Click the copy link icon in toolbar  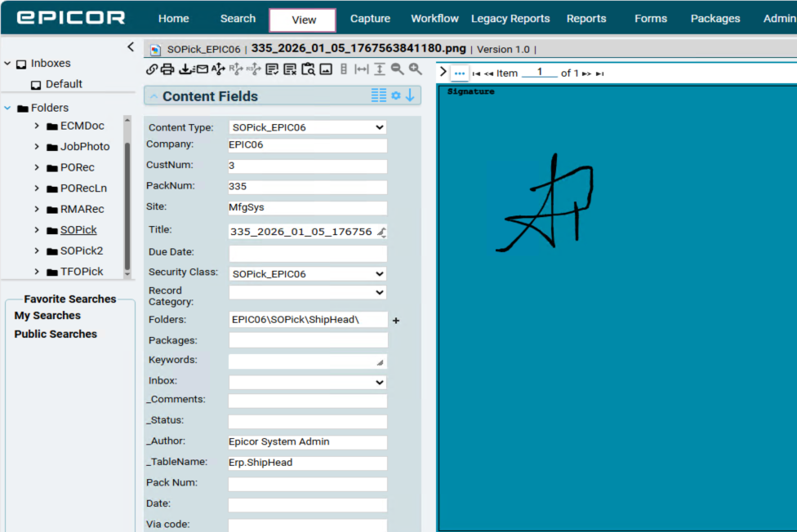pyautogui.click(x=151, y=70)
